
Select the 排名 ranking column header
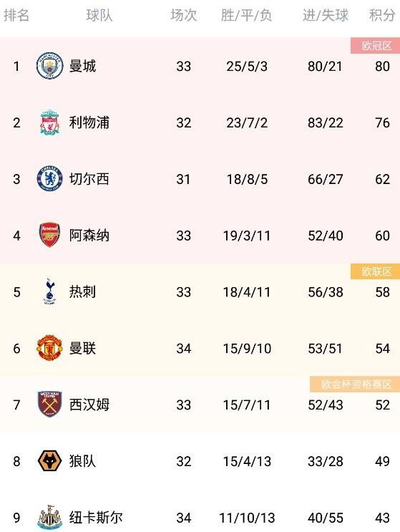(x=16, y=15)
